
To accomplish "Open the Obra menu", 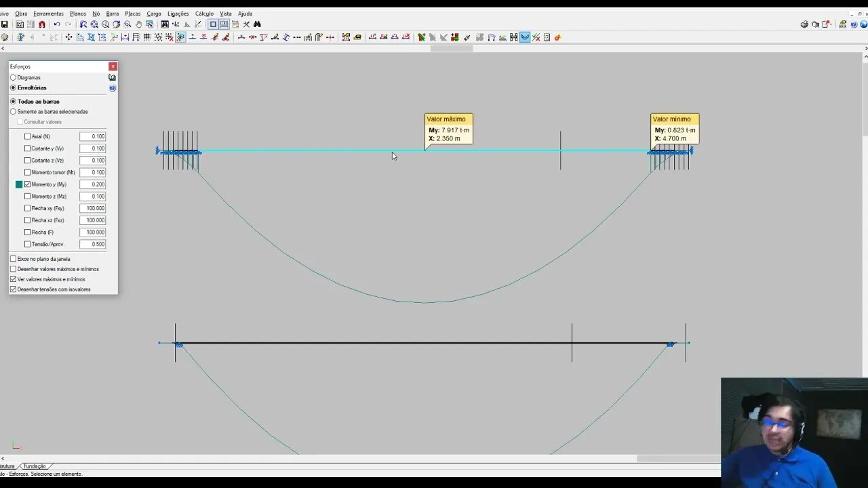I will tap(21, 14).
